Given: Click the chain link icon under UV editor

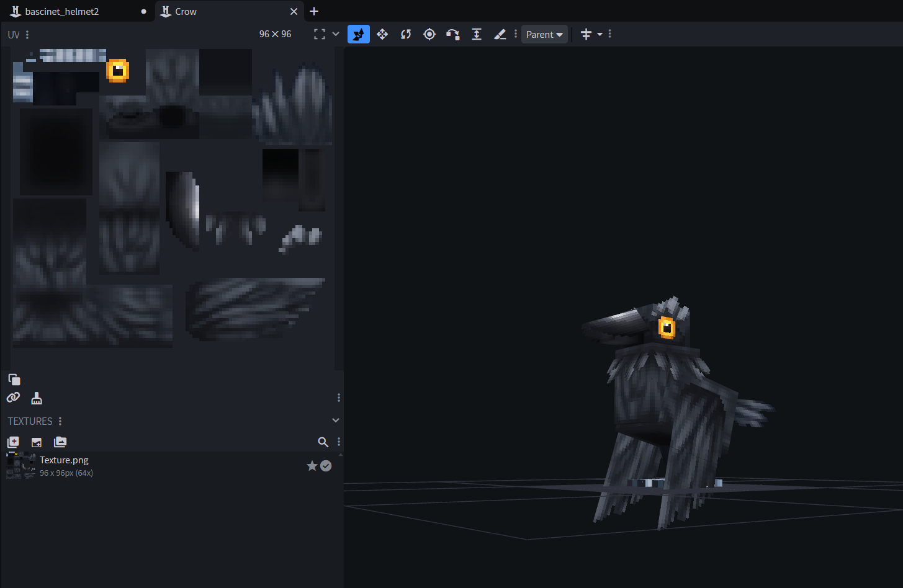Looking at the screenshot, I should [13, 398].
